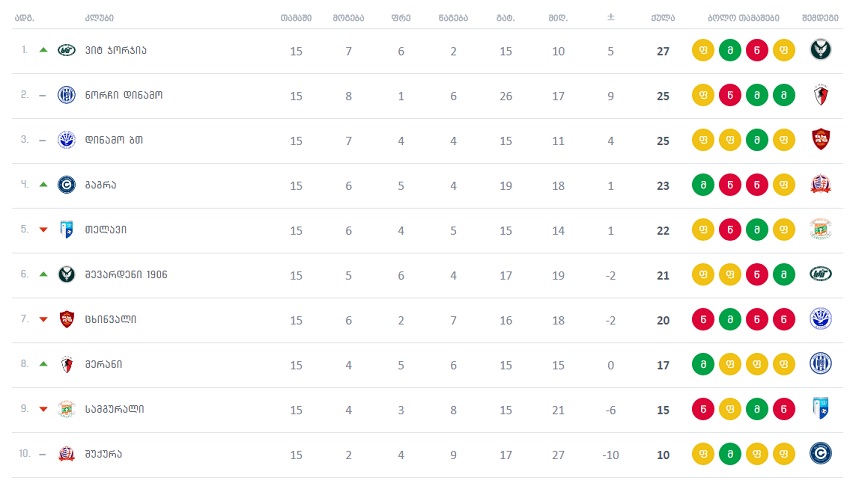Click the თელავი team crest
Screen dimensions: 850x486
point(67,230)
